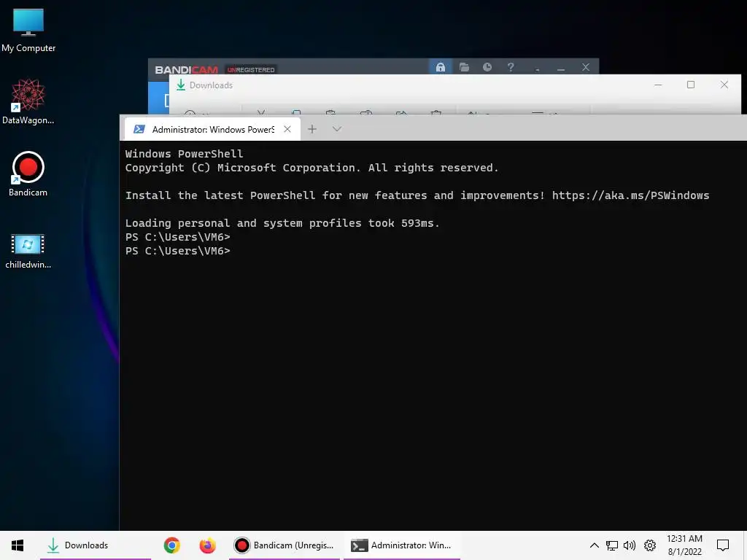This screenshot has height=560, width=747.
Task: Expand the terminal profiles dropdown chevron
Action: [x=337, y=129]
